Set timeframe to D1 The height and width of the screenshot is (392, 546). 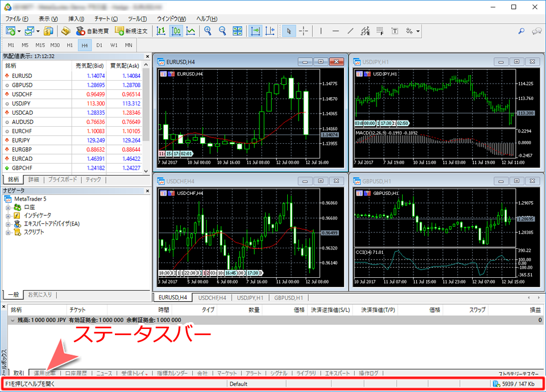pos(99,45)
